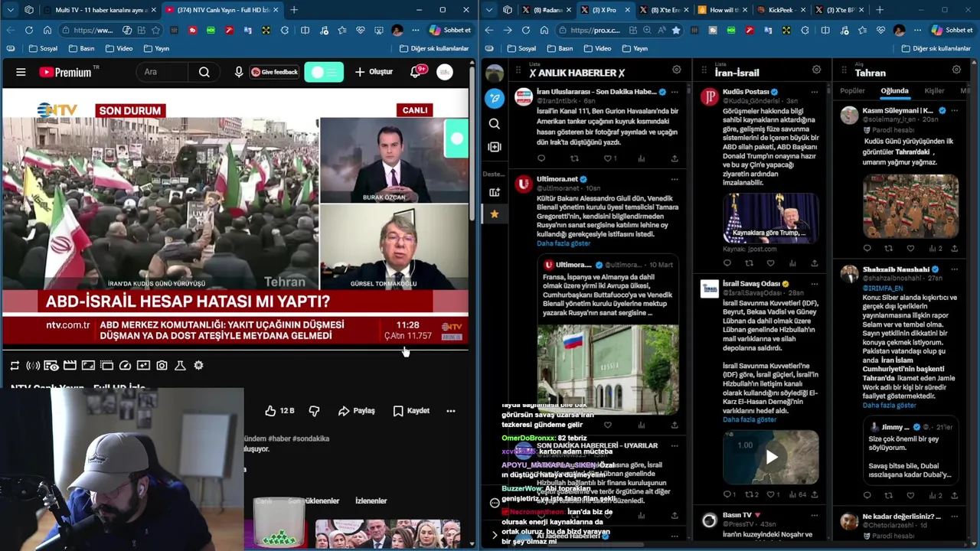Select the İzlenenler tab under the video
The height and width of the screenshot is (551, 980).
371,501
